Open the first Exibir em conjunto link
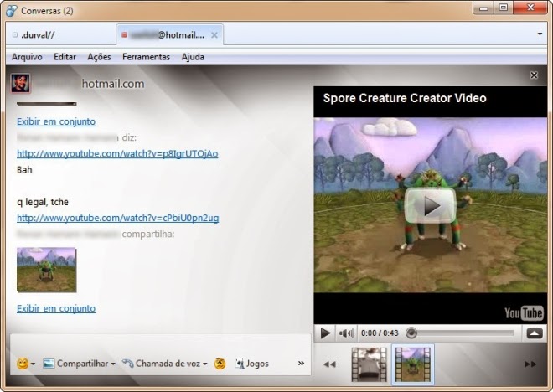 click(56, 121)
